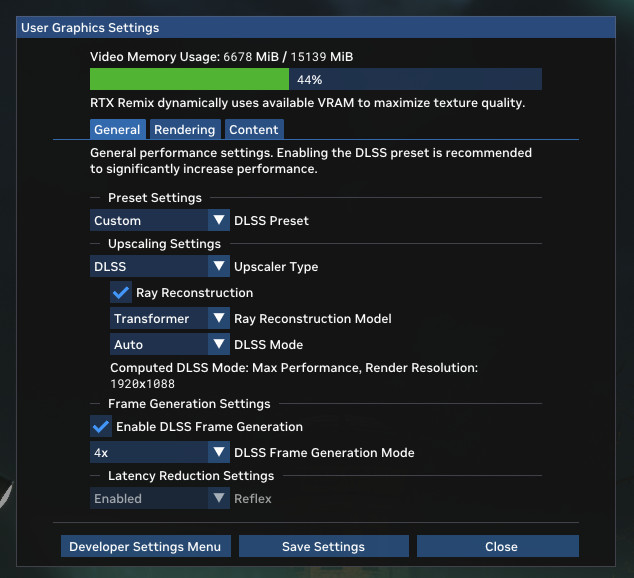Image resolution: width=634 pixels, height=578 pixels.
Task: Open the Auto DLSS Mode combo box
Action: tap(170, 344)
